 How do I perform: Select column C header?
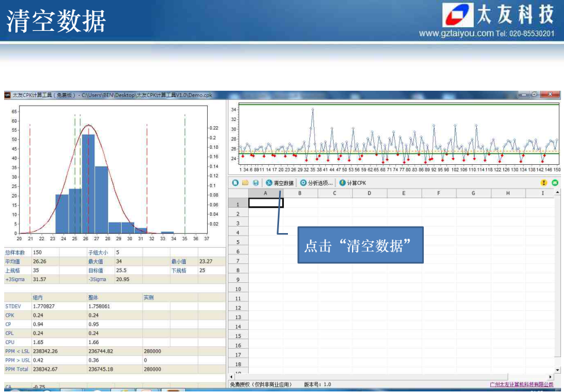coord(334,193)
